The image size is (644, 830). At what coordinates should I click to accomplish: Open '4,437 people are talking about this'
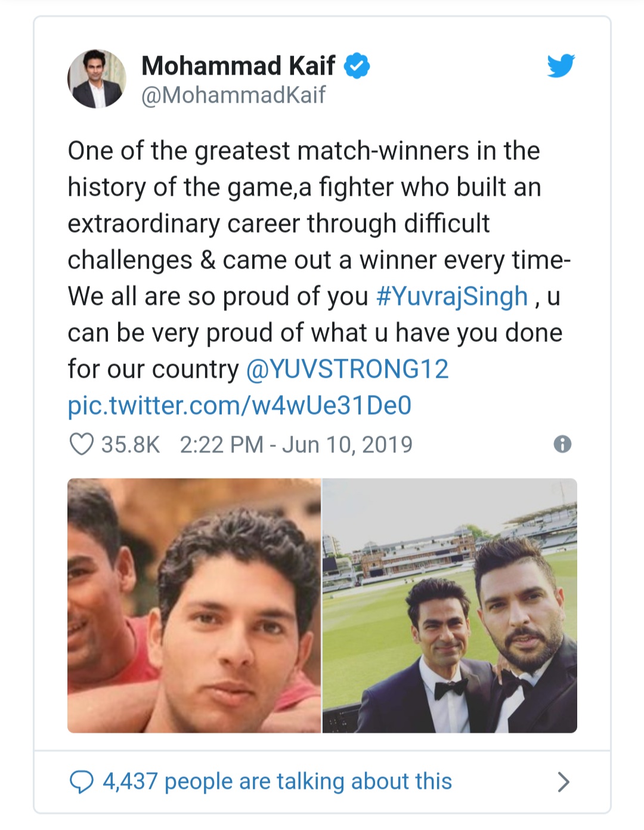(x=277, y=782)
